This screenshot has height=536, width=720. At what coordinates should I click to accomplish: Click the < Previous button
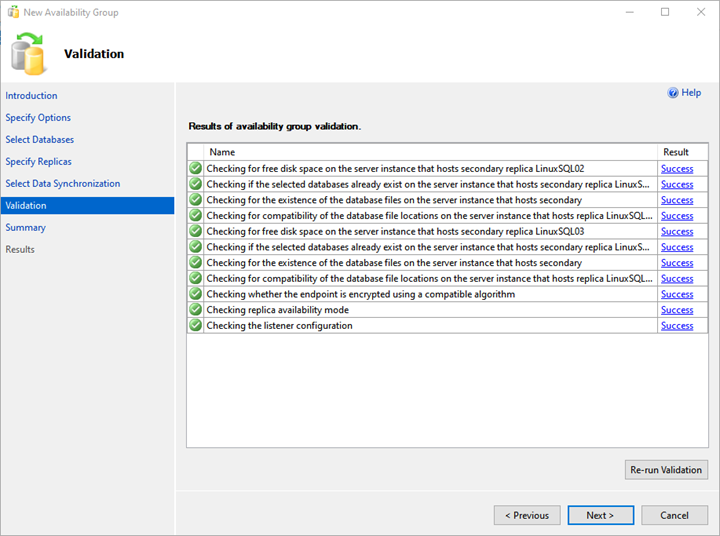click(x=527, y=515)
